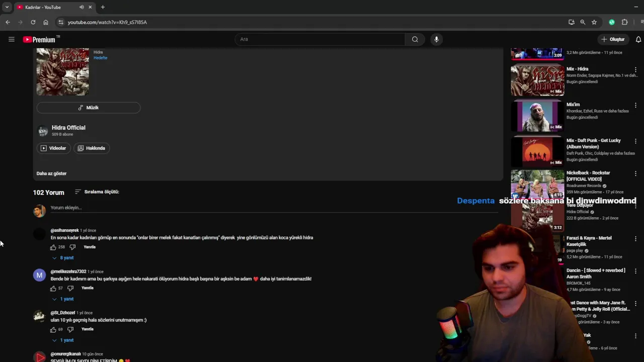Open a new browser tab
This screenshot has height=362, width=644.
pos(103,7)
